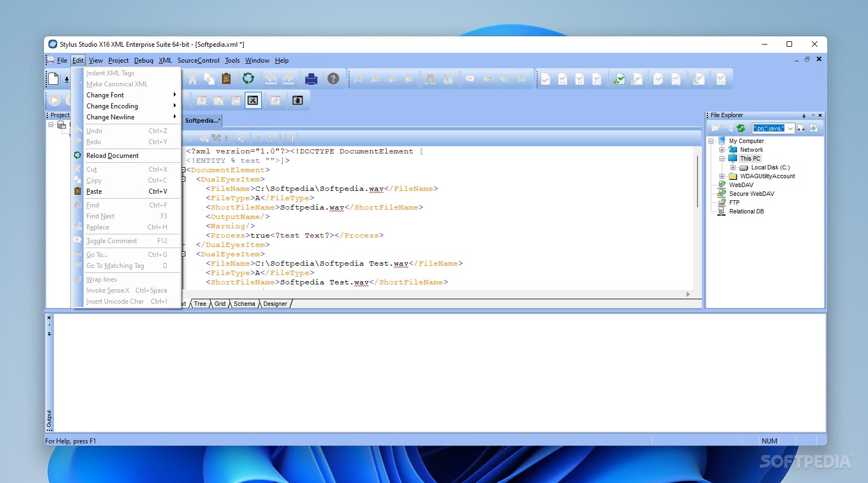Open the file filter dropdown arrow in File Explorer

(x=790, y=128)
